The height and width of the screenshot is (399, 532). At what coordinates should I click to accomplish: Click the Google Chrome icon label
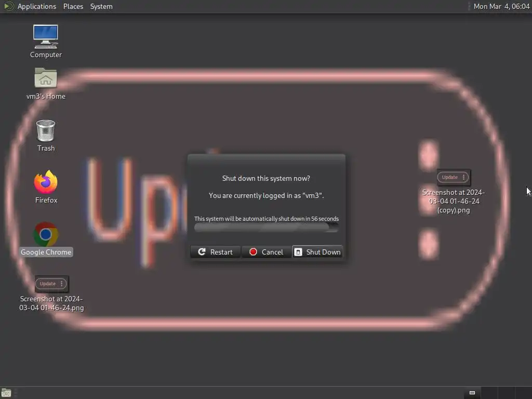[x=46, y=252]
